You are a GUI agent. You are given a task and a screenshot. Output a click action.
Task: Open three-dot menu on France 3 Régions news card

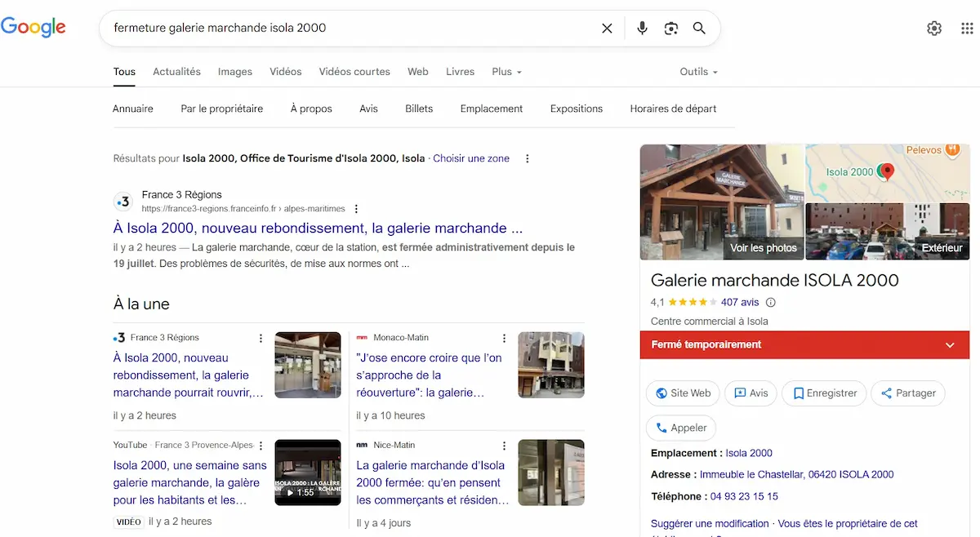(261, 338)
